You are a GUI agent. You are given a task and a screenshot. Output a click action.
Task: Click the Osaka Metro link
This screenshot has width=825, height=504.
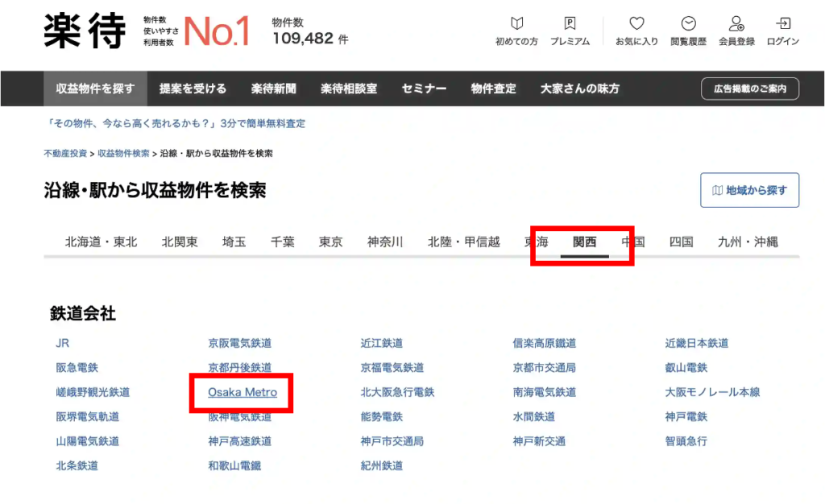tap(243, 392)
